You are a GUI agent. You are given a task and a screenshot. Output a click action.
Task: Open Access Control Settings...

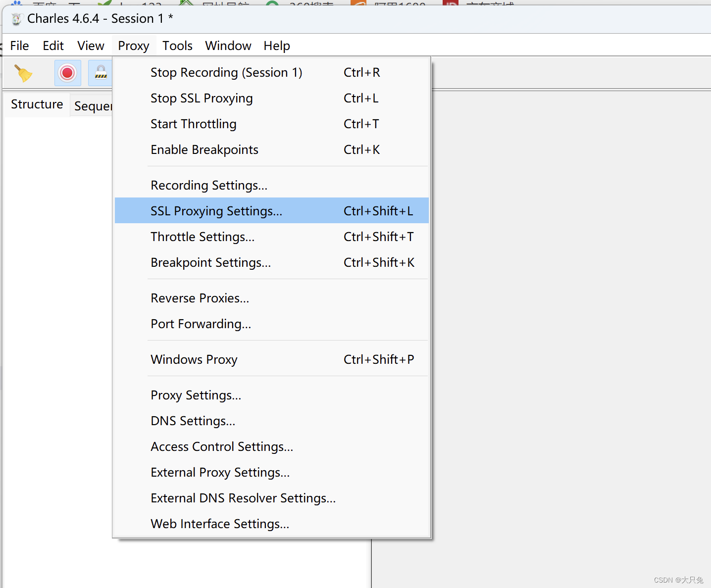[x=272, y=447]
